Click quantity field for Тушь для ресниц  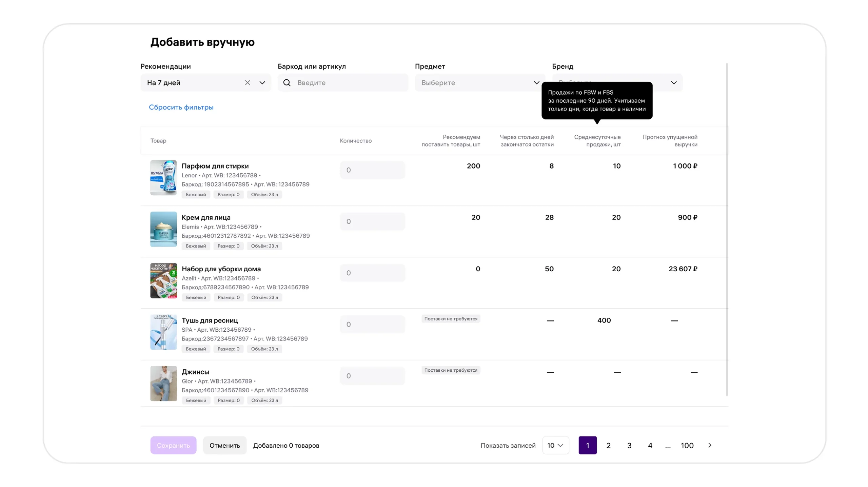tap(372, 324)
